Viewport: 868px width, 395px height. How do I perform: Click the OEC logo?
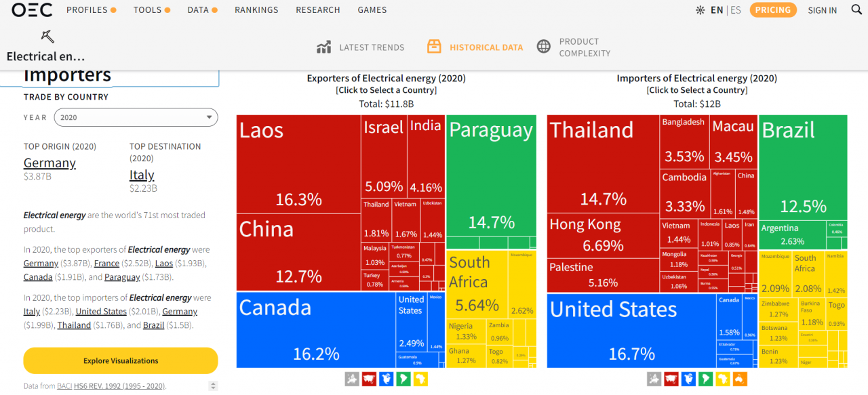pyautogui.click(x=32, y=9)
